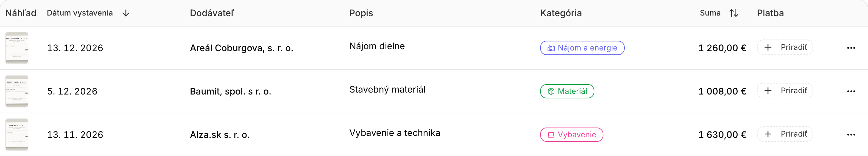The height and width of the screenshot is (156, 868).
Task: Open supplier Areál Coburgova, s. r. o.
Action: click(x=242, y=48)
